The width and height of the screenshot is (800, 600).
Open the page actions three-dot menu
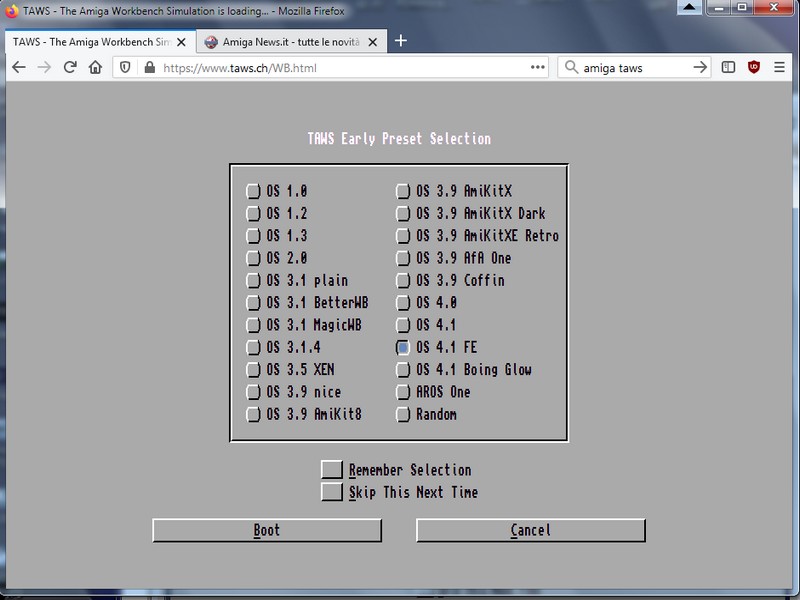point(539,68)
